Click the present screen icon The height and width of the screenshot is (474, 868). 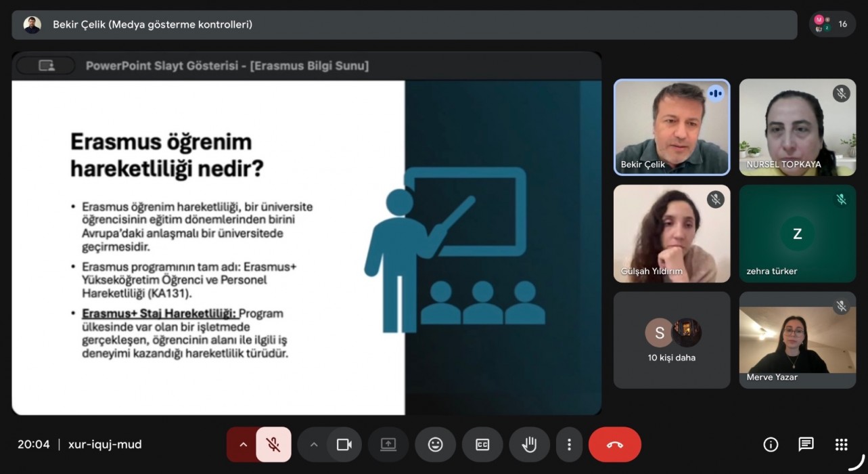click(388, 445)
